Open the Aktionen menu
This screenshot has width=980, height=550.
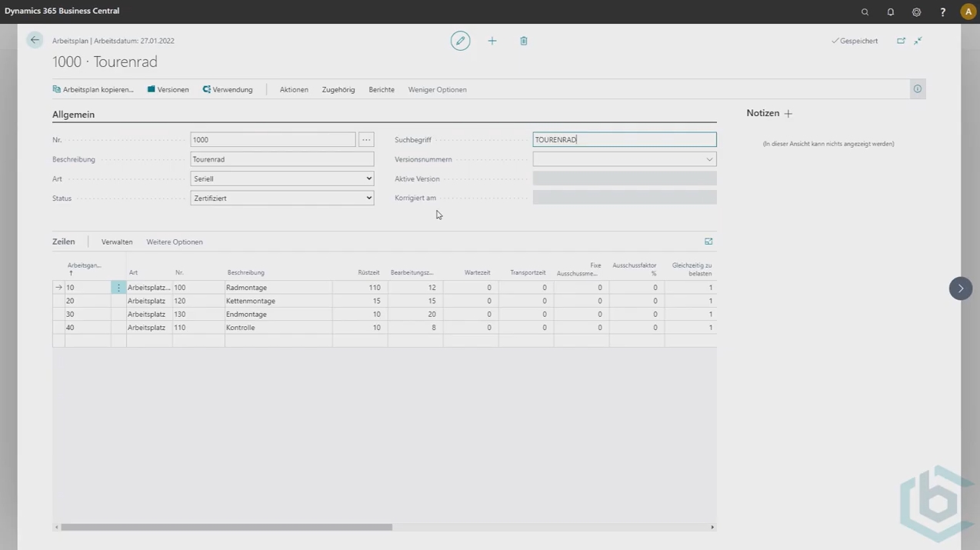tap(294, 90)
